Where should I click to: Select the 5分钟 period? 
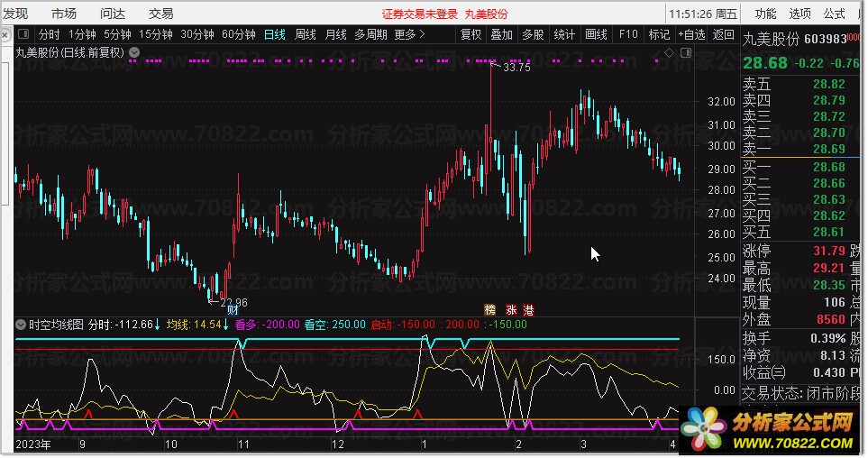(117, 34)
